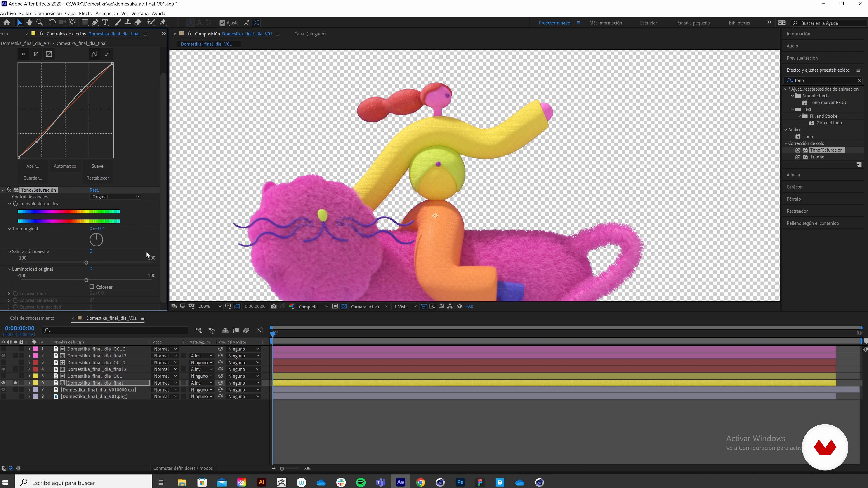Select the Rectangle shape tool

click(85, 23)
